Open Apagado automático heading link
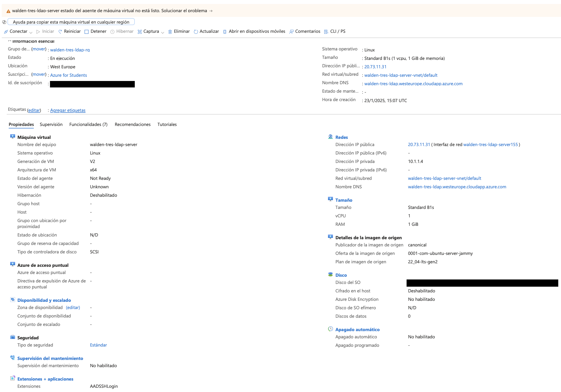Image resolution: width=561 pixels, height=392 pixels. 357,330
